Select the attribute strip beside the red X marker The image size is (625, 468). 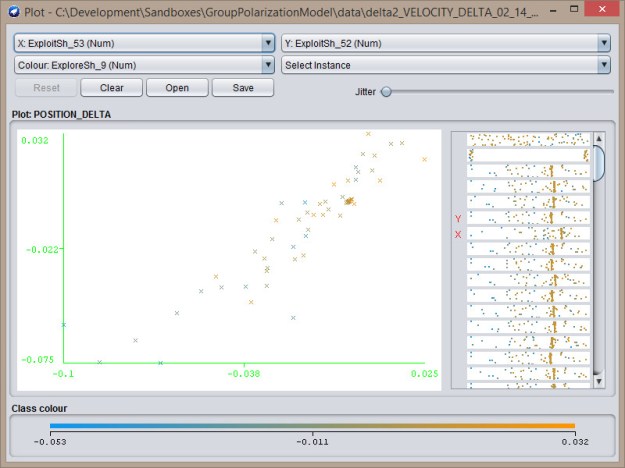[x=528, y=234]
